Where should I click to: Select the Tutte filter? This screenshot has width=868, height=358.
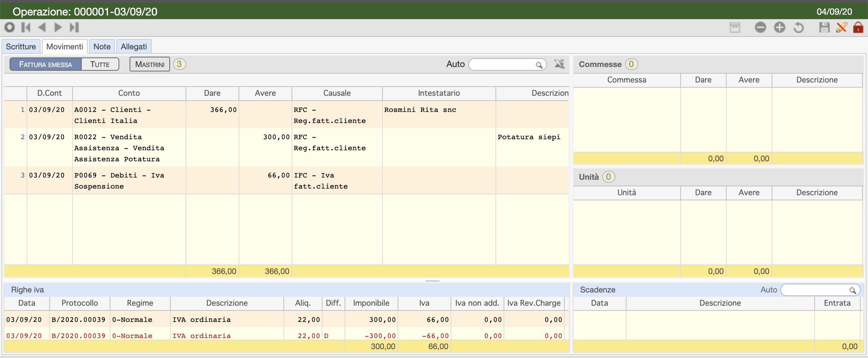tap(100, 64)
